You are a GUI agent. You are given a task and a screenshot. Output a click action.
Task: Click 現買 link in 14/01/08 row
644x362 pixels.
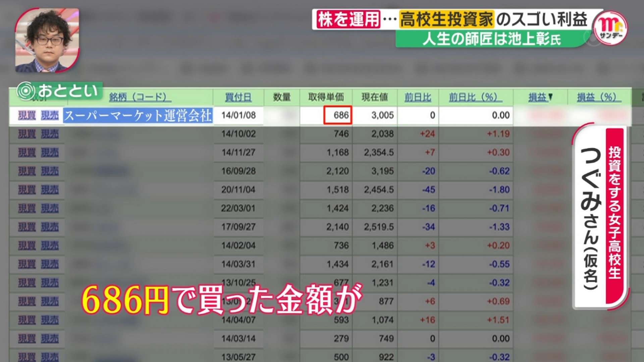[x=27, y=115]
